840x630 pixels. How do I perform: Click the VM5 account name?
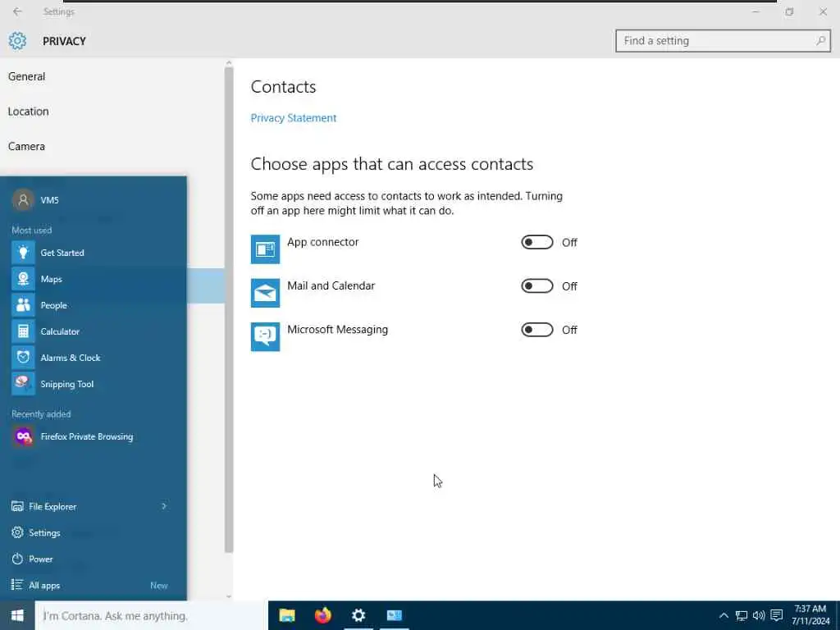click(50, 200)
